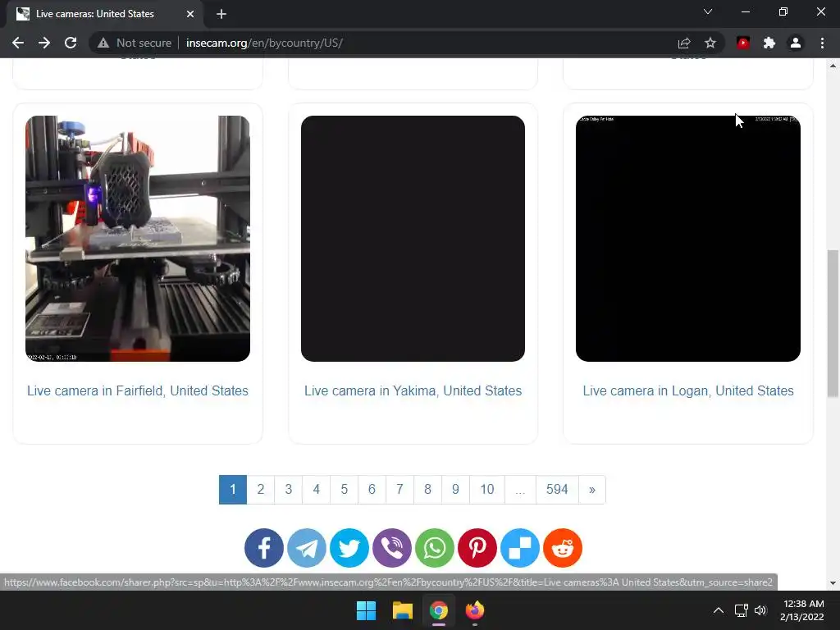Share the page via Delicious icon
The height and width of the screenshot is (630, 840).
tap(519, 547)
